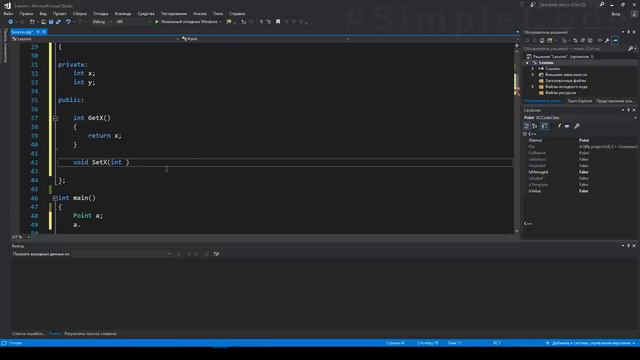Click the Open File toolbar icon
The width and height of the screenshot is (640, 360).
pyautogui.click(x=43, y=22)
